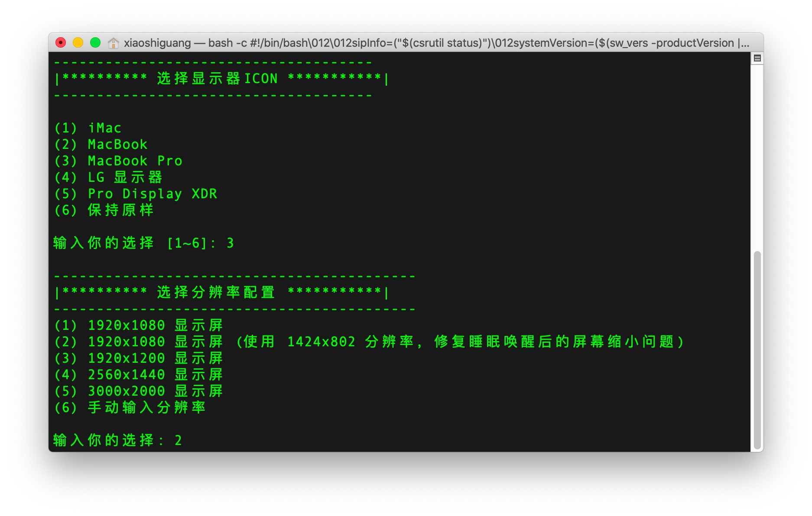Click the split pane icon above scrollbar
The image size is (812, 516).
757,58
